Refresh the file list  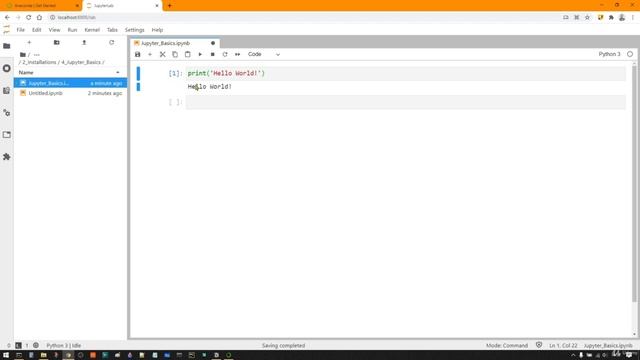(111, 42)
